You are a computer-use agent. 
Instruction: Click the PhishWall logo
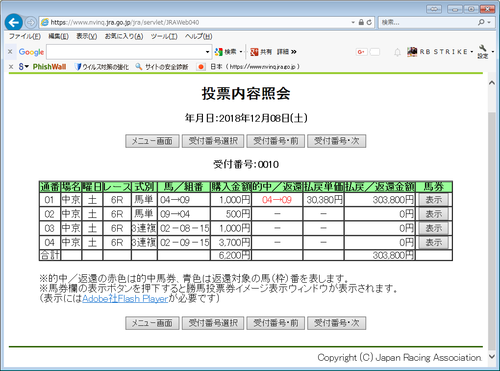click(x=49, y=67)
